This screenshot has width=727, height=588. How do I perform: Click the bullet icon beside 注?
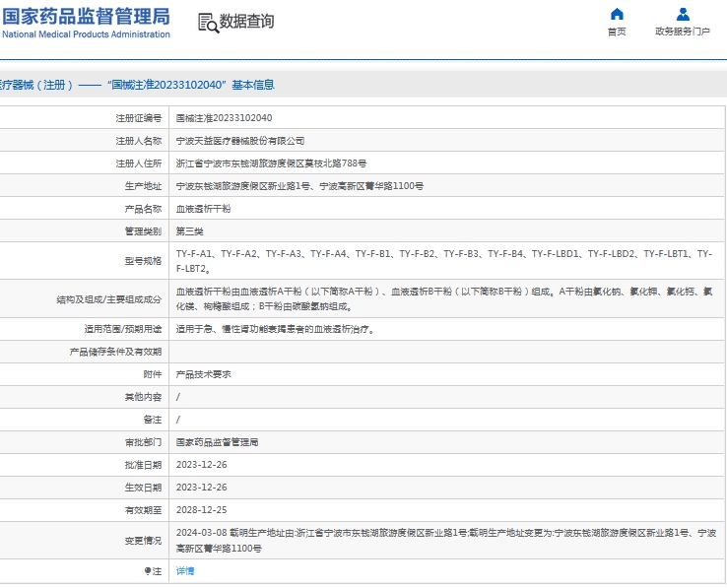click(148, 571)
